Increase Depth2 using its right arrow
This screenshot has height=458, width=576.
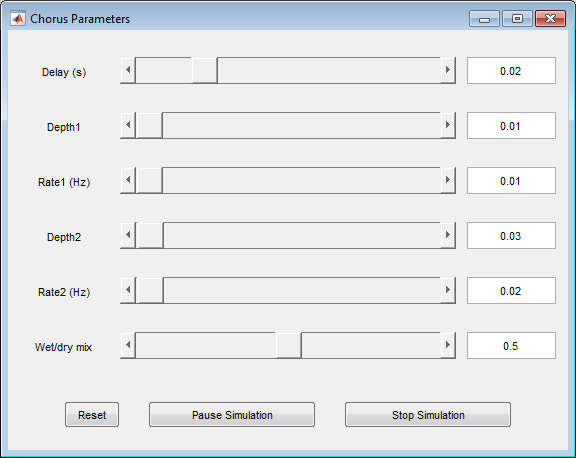448,235
